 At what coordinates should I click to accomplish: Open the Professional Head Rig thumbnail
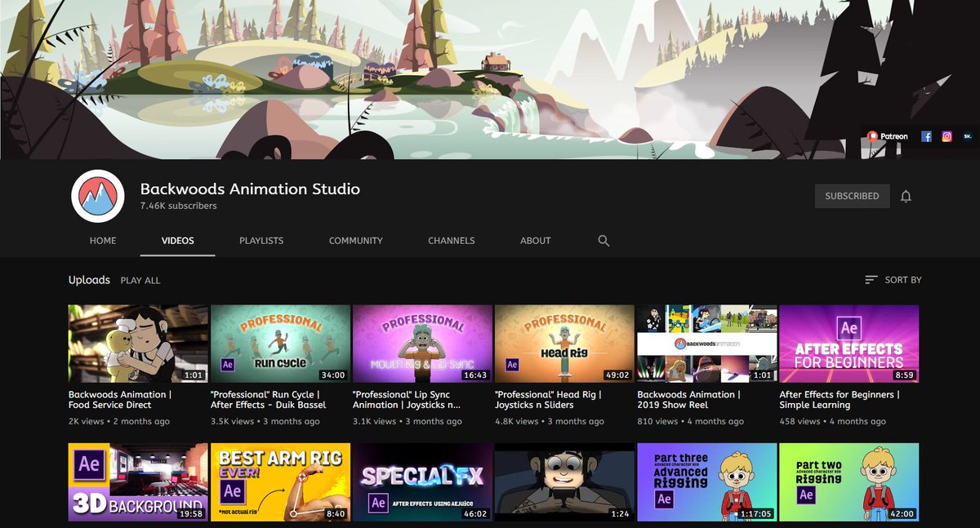click(564, 344)
